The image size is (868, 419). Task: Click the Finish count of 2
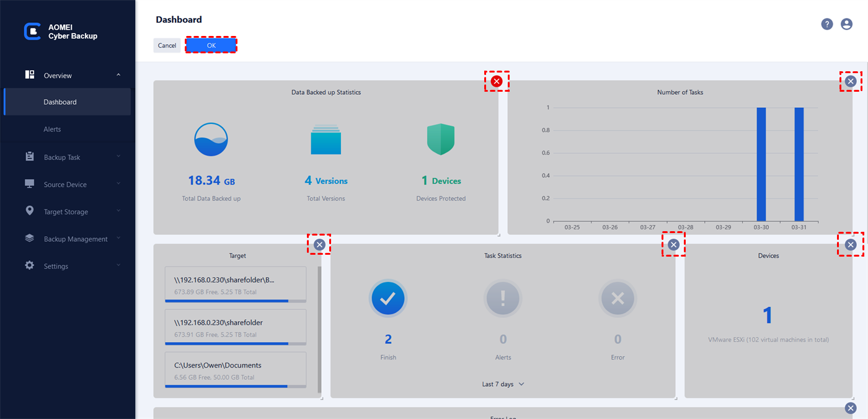(x=388, y=339)
